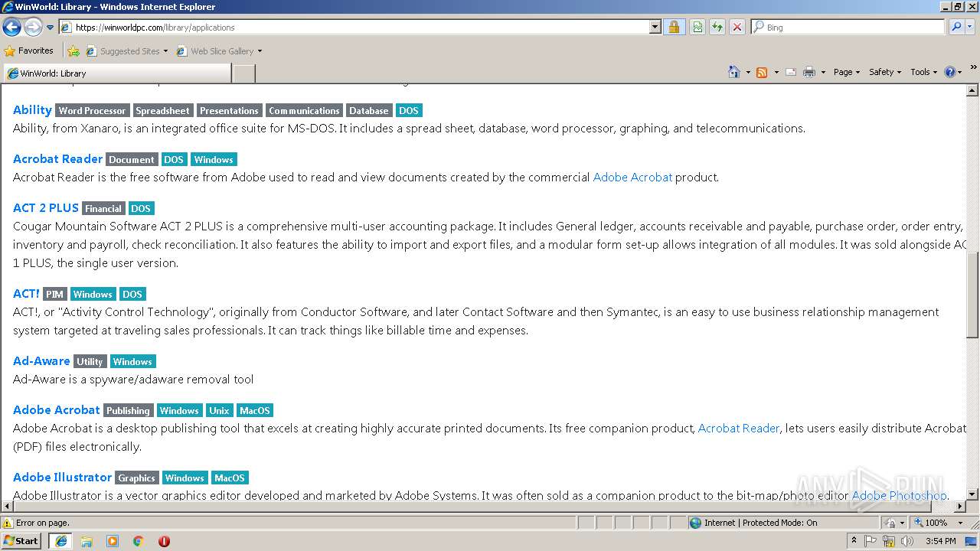This screenshot has width=980, height=551.
Task: Open the ACT! application link
Action: [26, 294]
